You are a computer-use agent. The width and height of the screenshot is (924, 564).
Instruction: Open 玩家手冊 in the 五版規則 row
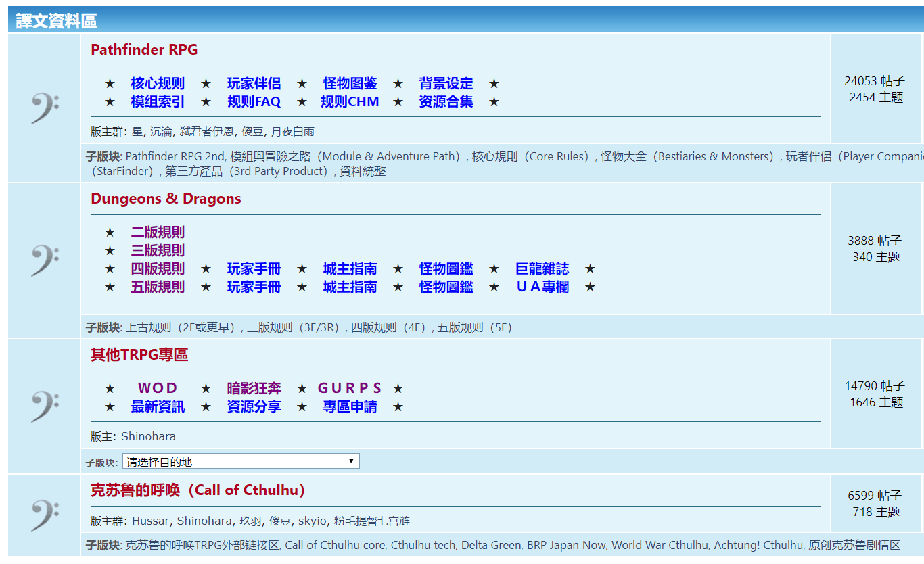click(x=254, y=287)
